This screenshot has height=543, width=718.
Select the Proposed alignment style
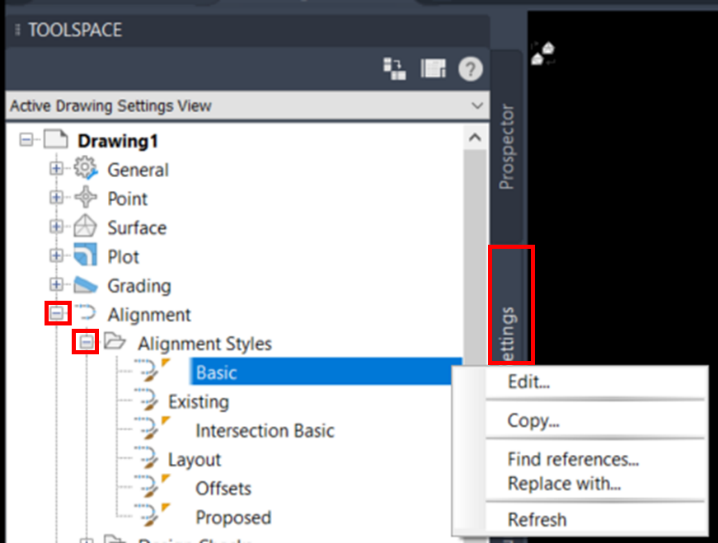click(x=233, y=518)
